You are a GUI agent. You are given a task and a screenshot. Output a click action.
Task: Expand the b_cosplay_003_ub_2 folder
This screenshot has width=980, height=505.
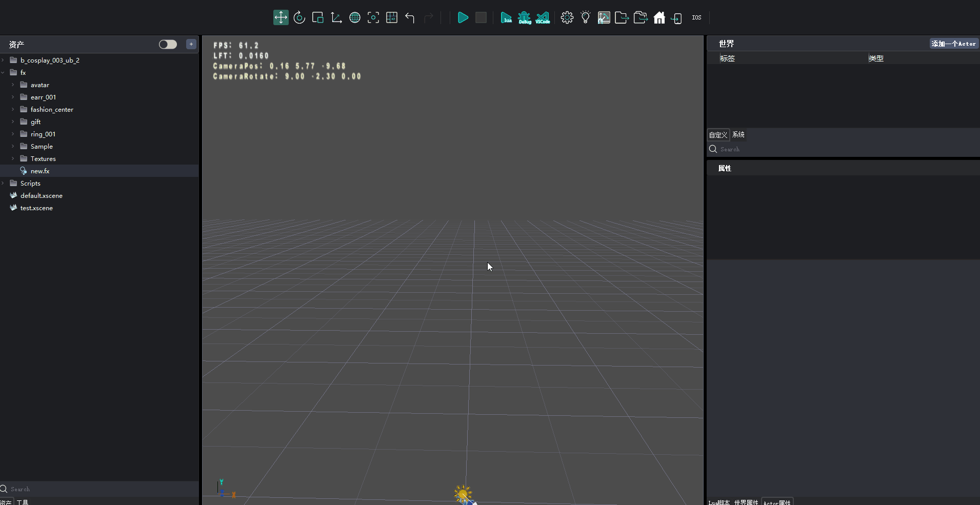tap(3, 60)
